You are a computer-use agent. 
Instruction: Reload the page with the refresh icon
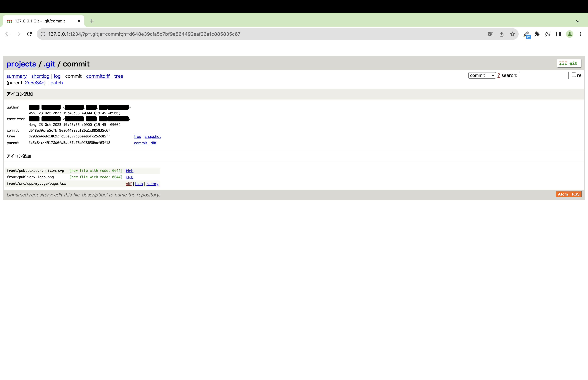[x=29, y=34]
